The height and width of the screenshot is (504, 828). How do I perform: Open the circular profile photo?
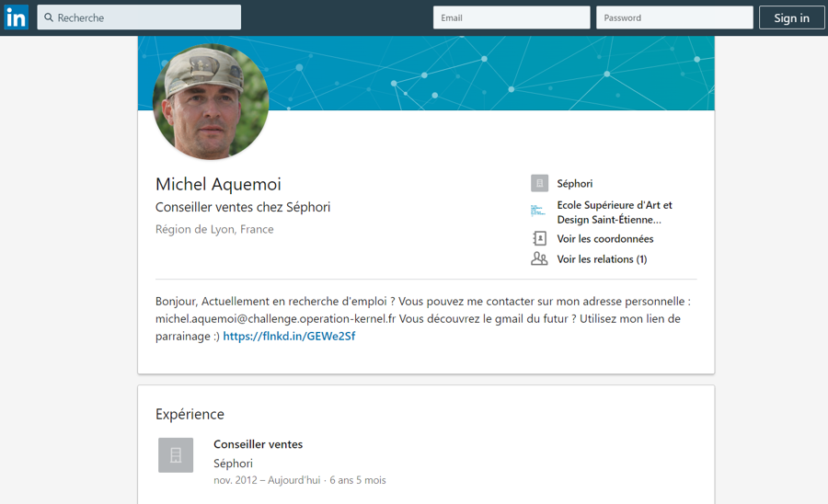coord(211,101)
